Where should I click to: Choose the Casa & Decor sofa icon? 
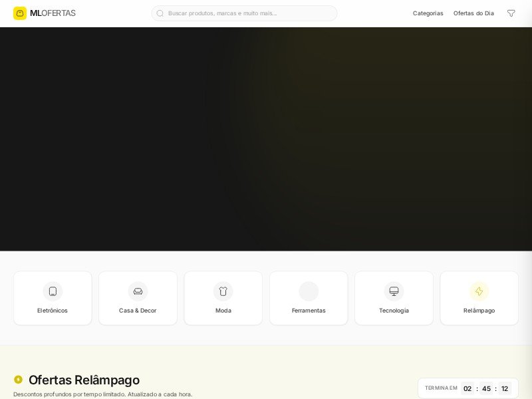tap(138, 291)
